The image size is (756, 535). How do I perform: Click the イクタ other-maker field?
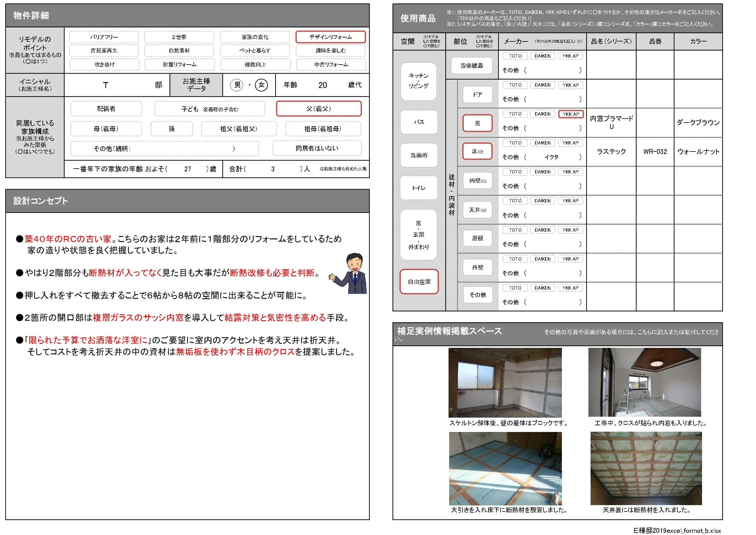click(x=551, y=157)
